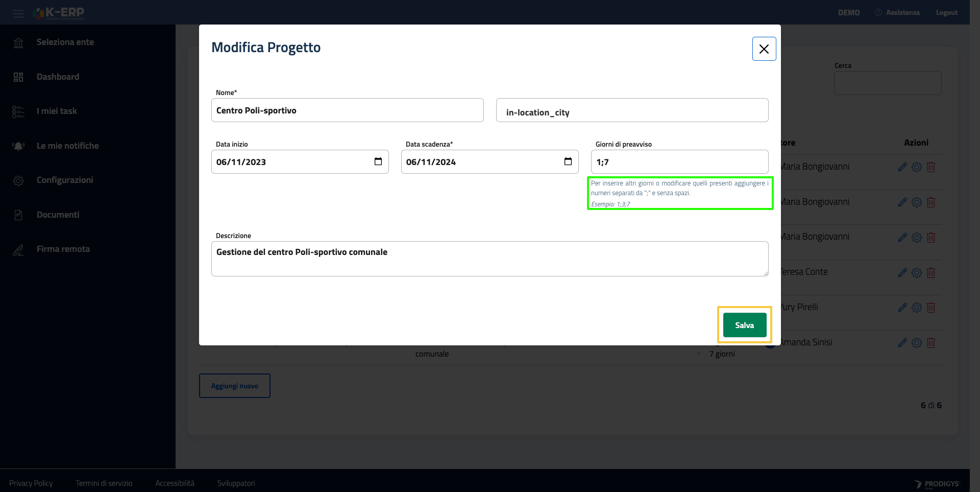Click the Dashboard grid icon
980x492 pixels.
click(x=18, y=77)
